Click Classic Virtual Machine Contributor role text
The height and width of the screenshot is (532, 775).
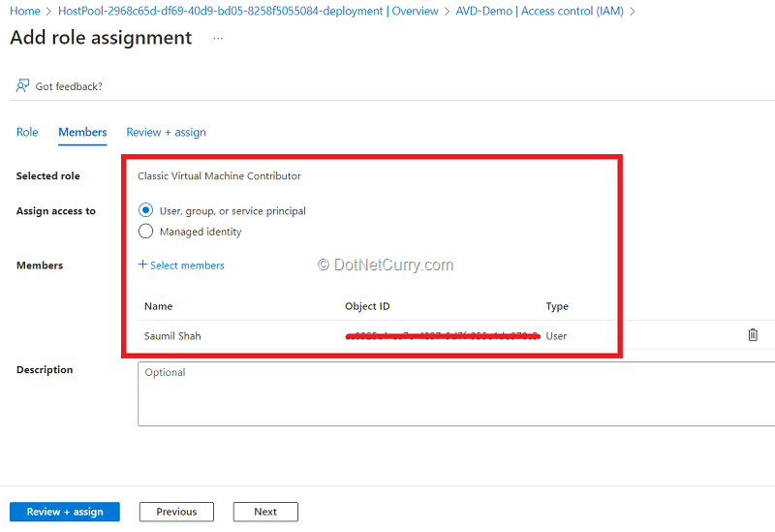click(219, 176)
